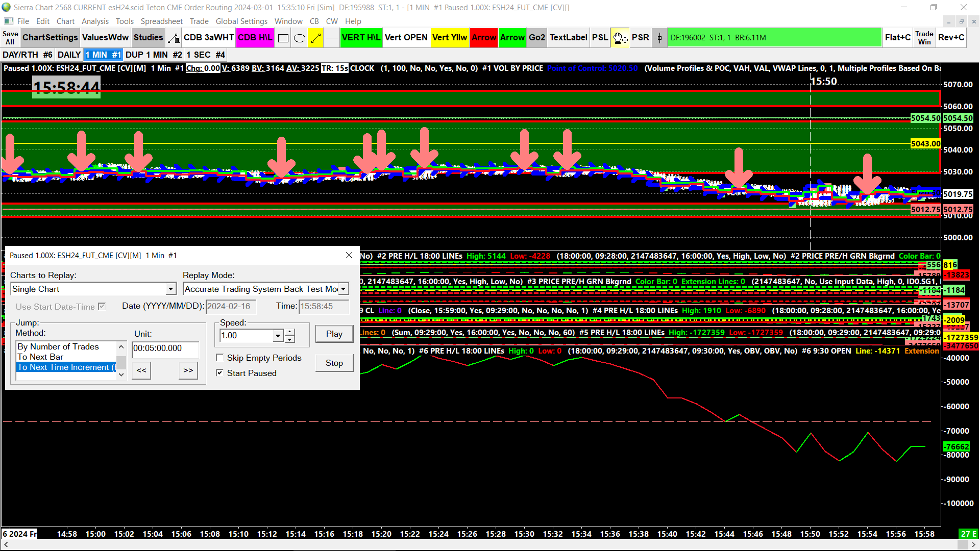
Task: Select the rectangle drawing tool
Action: 283,38
